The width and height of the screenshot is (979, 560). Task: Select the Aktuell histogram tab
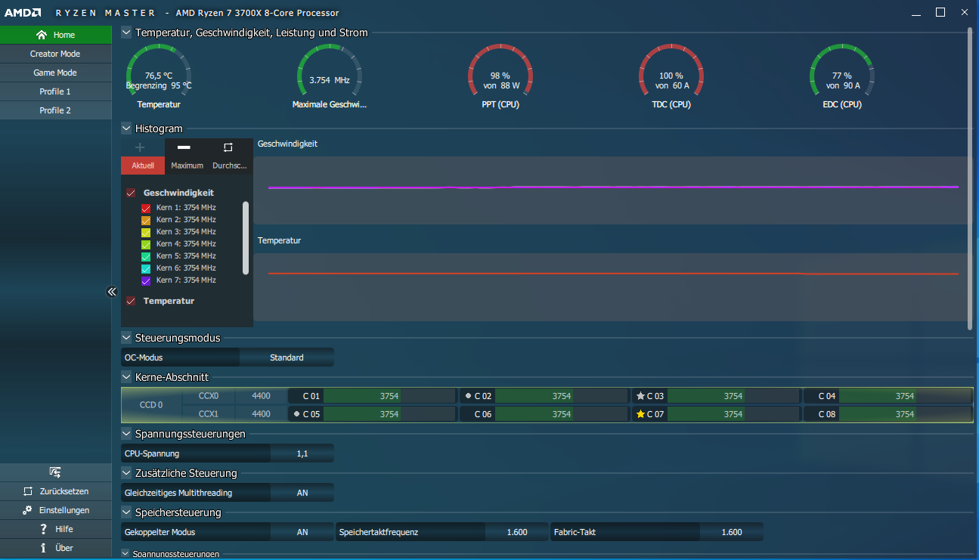coord(143,166)
